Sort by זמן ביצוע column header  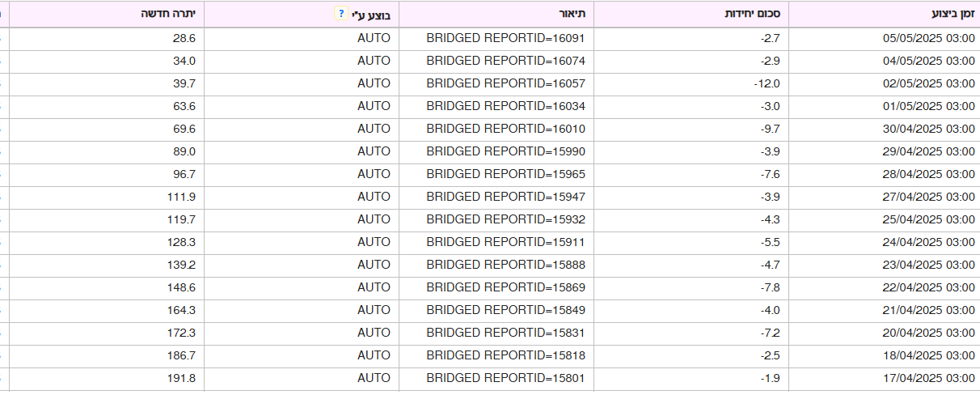coord(884,15)
